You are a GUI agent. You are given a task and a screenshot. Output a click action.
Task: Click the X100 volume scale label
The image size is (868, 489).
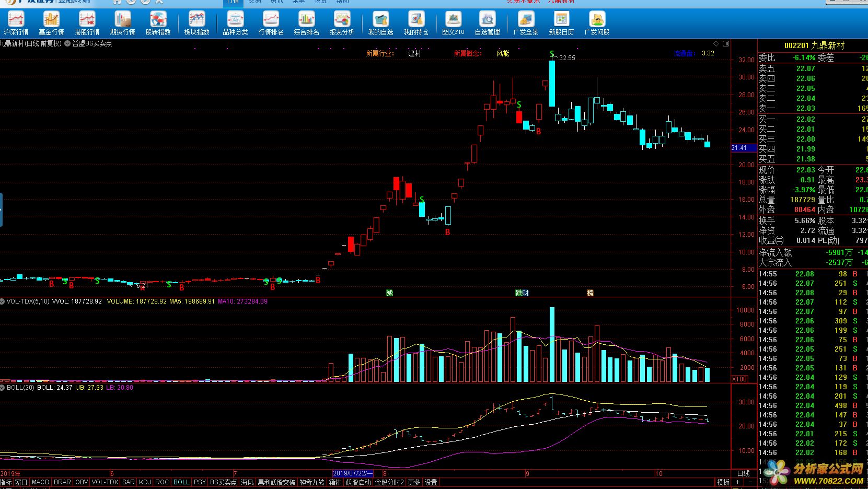[739, 379]
